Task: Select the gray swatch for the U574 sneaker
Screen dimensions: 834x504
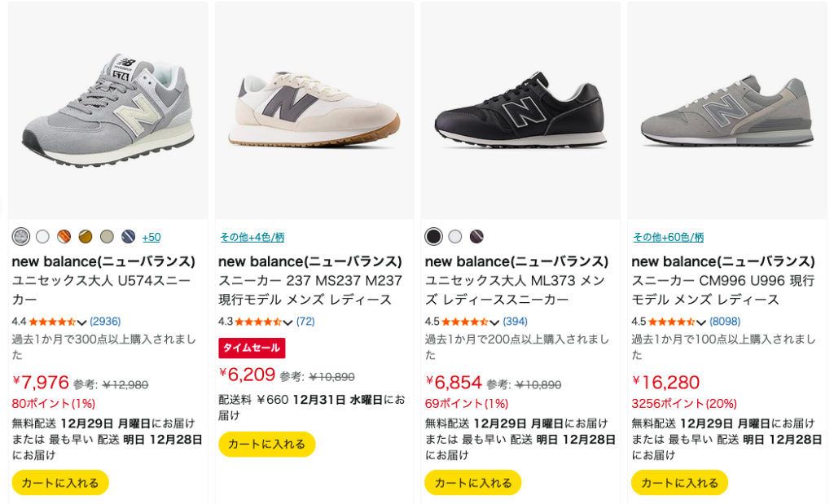Action: pos(21,237)
